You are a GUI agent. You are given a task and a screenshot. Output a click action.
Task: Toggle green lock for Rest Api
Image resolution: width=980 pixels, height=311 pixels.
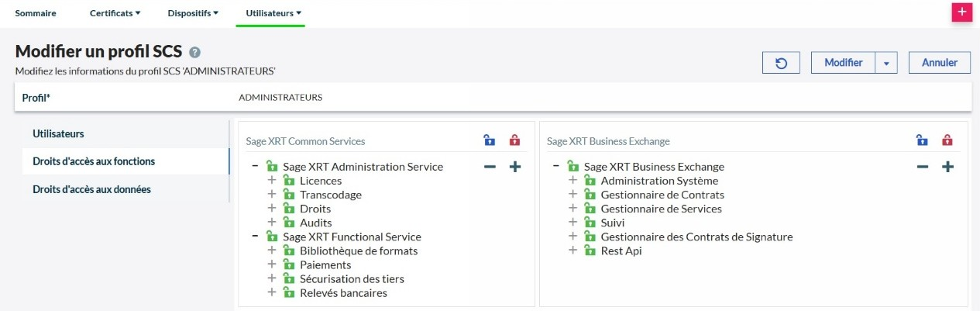point(590,251)
